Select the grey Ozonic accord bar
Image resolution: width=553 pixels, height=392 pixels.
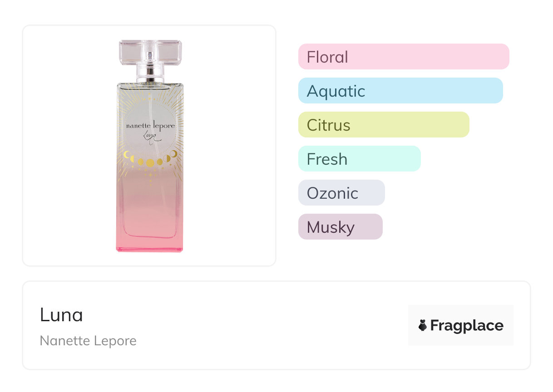point(341,193)
